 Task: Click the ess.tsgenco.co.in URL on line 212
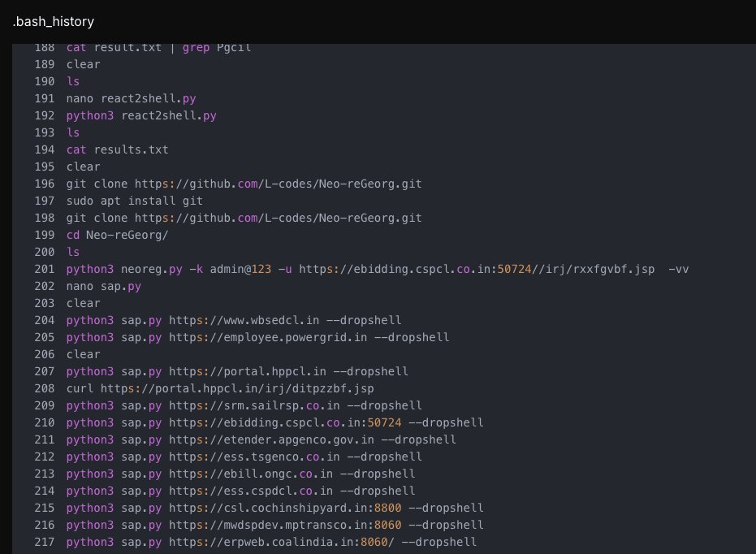[254, 457]
